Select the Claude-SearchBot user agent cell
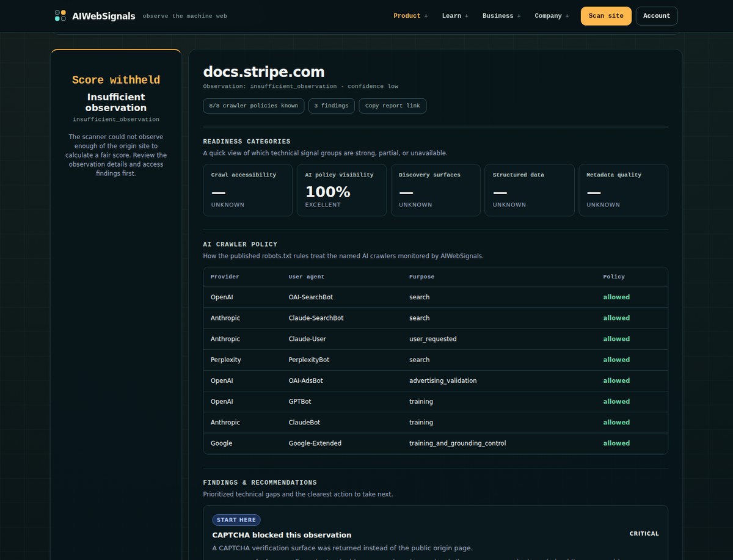Viewport: 733px width, 560px height. click(316, 318)
